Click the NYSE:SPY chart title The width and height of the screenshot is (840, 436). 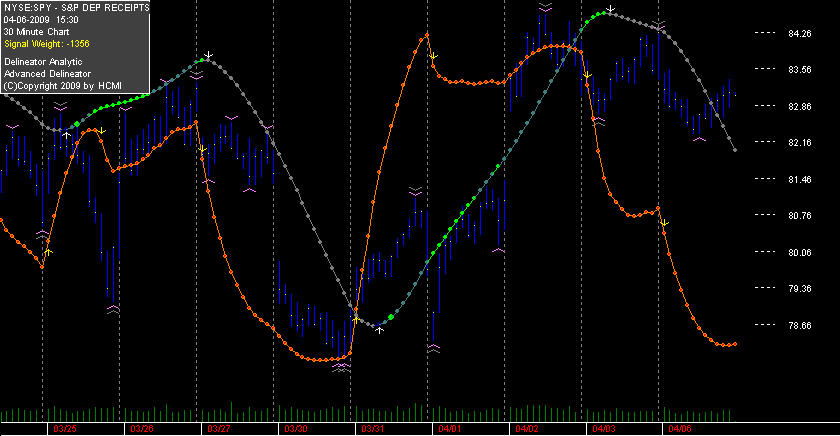76,8
